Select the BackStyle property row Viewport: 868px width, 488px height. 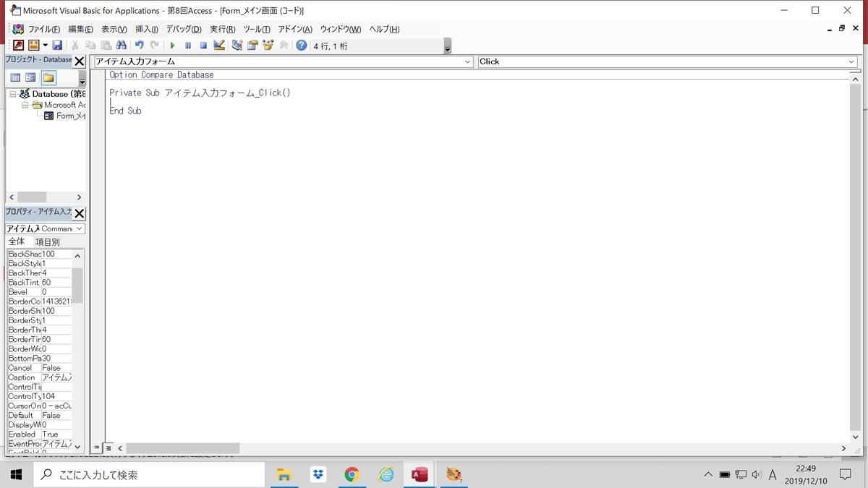[x=40, y=264]
